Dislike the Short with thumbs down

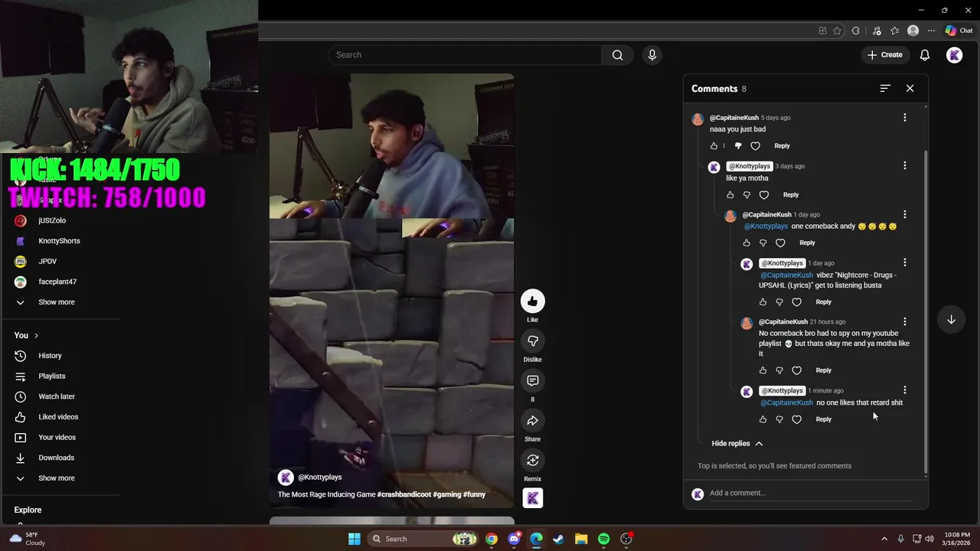(x=532, y=341)
